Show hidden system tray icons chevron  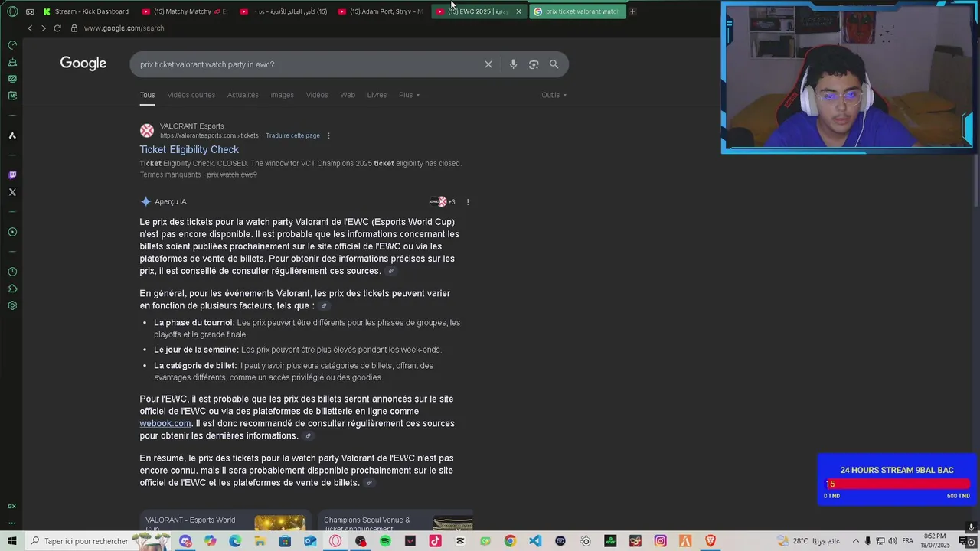(x=856, y=541)
